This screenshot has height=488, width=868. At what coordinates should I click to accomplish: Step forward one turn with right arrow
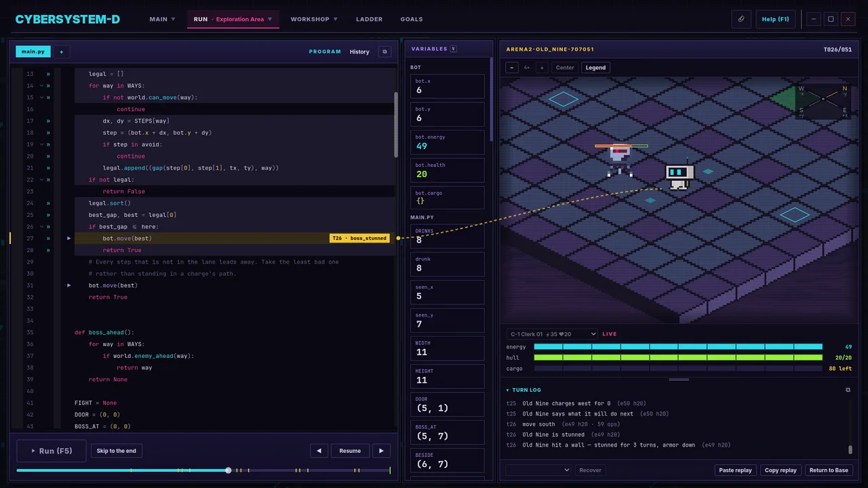pos(381,451)
